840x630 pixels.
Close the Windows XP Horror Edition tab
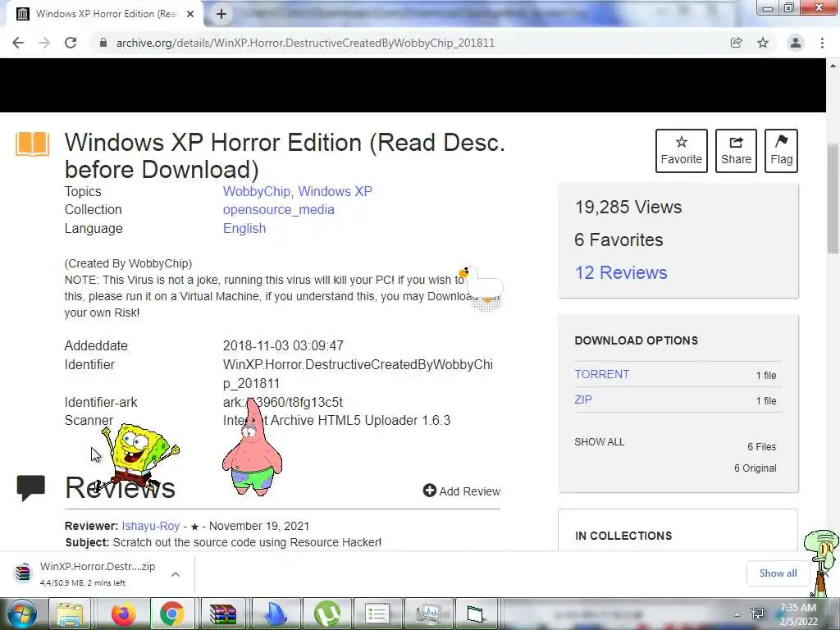click(190, 14)
